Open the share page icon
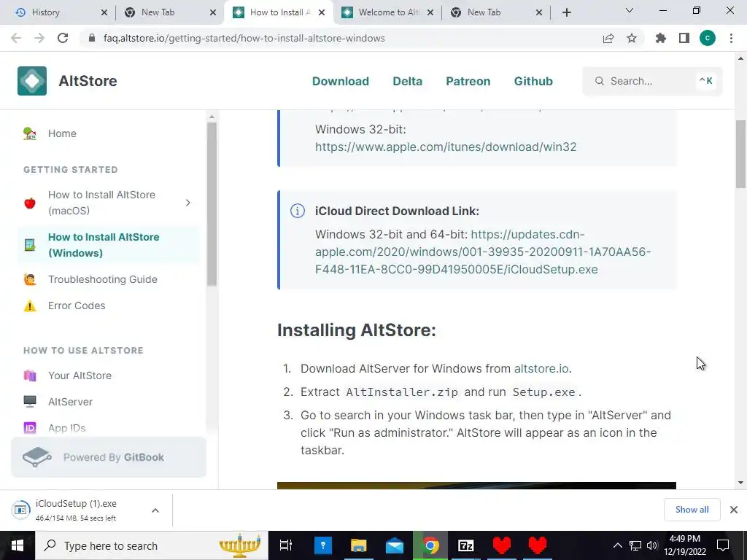The height and width of the screenshot is (560, 747). click(x=608, y=38)
